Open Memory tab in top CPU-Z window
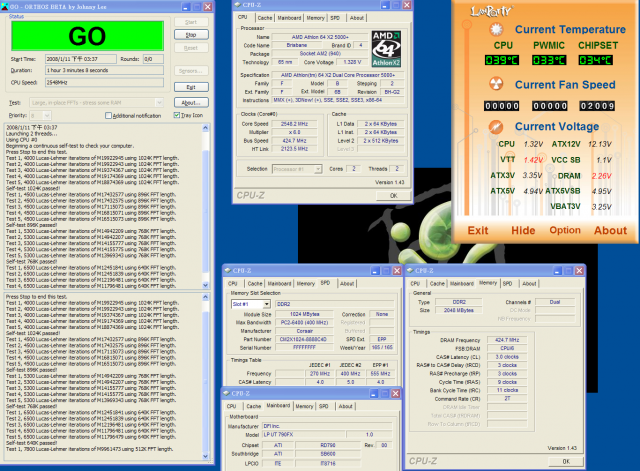Image resolution: width=640 pixels, height=471 pixels. [316, 18]
